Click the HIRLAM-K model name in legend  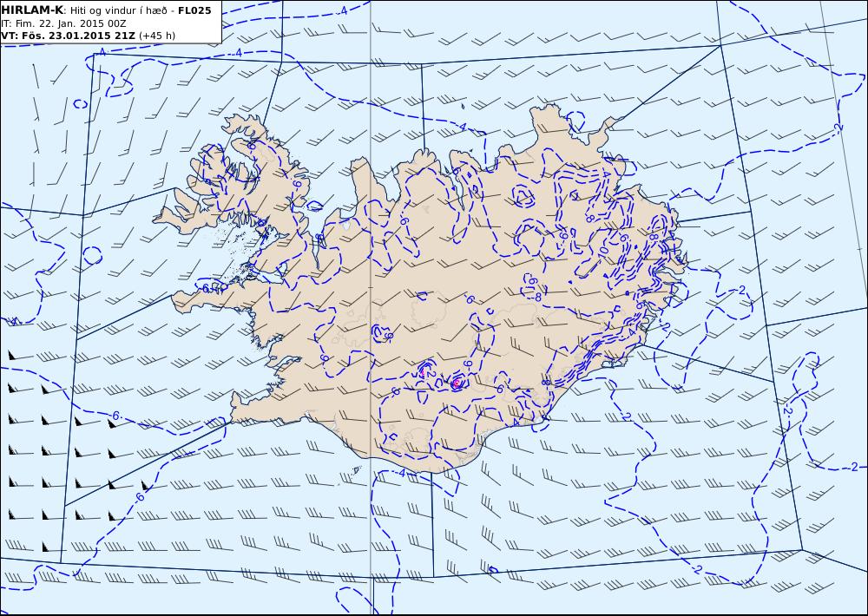(32, 10)
